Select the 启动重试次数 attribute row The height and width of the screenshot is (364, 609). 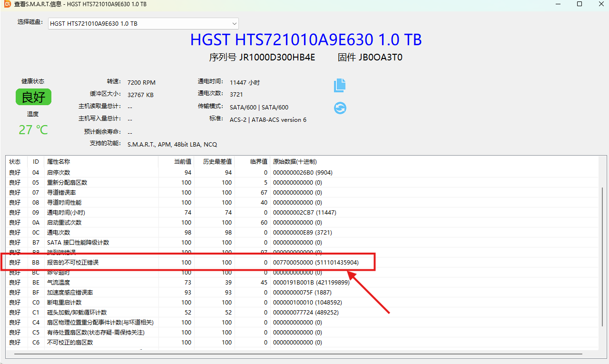click(x=302, y=222)
